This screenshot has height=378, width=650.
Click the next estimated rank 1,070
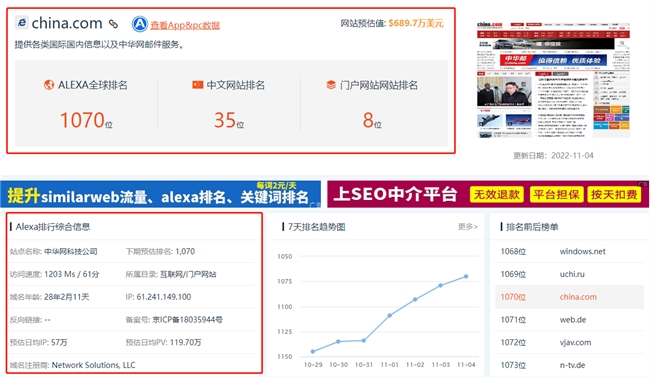[x=185, y=252]
